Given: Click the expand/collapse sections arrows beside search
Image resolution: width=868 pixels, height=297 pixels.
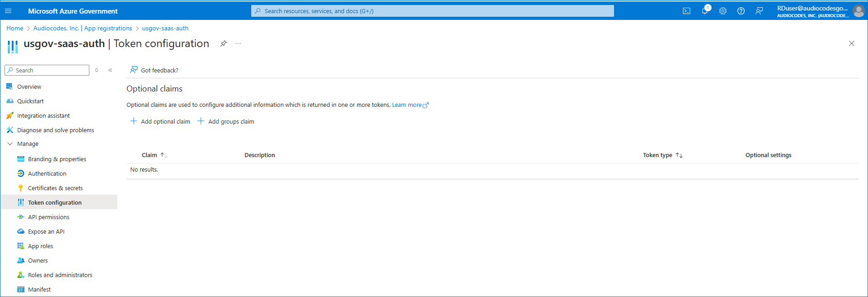Looking at the screenshot, I should pyautogui.click(x=97, y=70).
